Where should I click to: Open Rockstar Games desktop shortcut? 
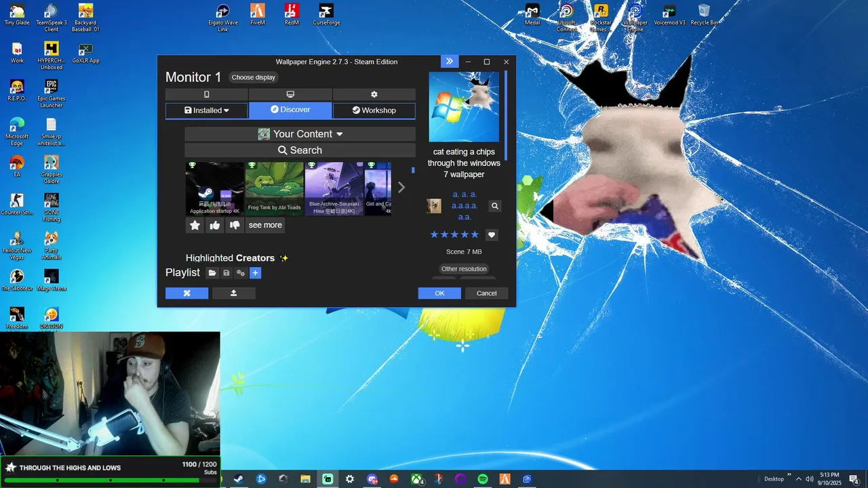click(601, 18)
